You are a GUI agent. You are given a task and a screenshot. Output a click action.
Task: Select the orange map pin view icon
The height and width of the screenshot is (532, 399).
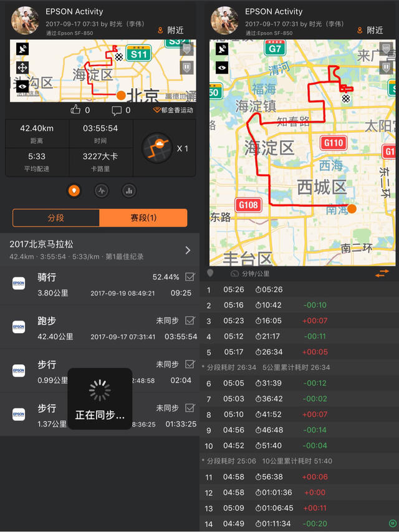pos(74,191)
